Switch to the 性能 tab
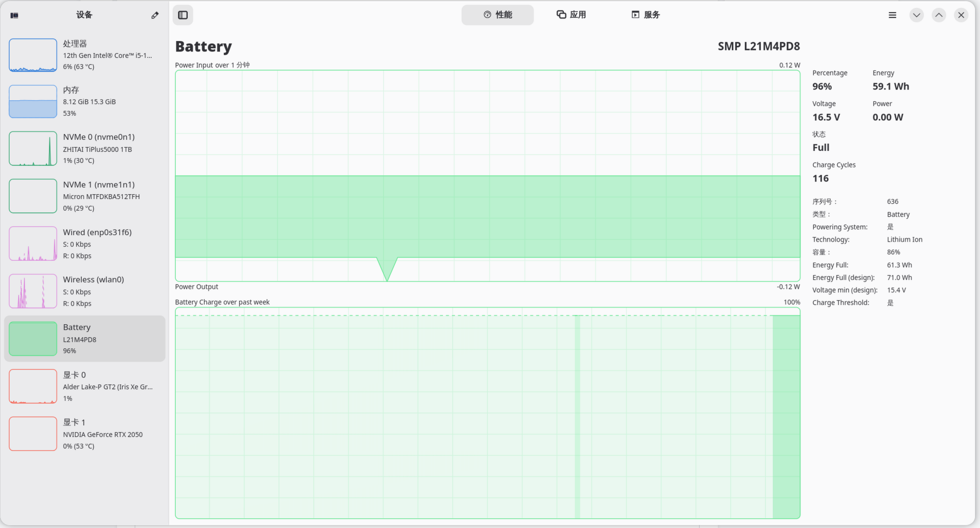 [497, 15]
